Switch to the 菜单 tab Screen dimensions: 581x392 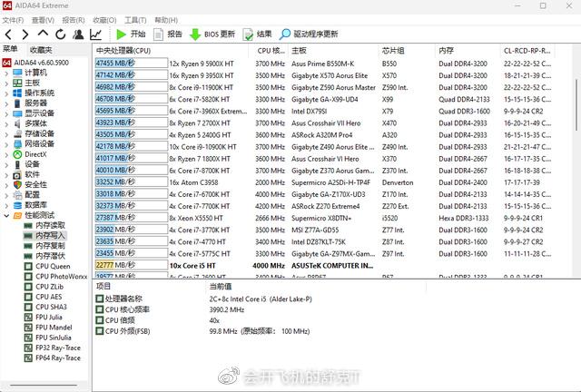pyautogui.click(x=10, y=49)
